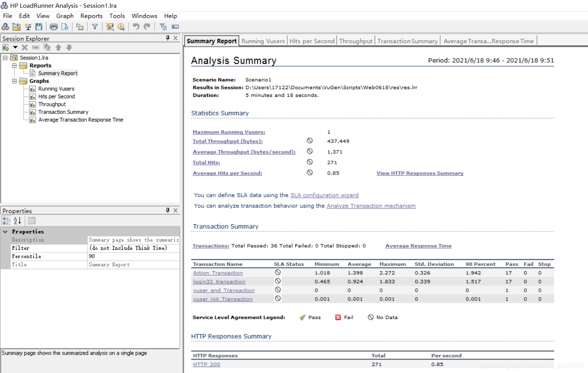Click the clock with arrow icon
Viewport: 588px width, 373px height.
(121, 27)
